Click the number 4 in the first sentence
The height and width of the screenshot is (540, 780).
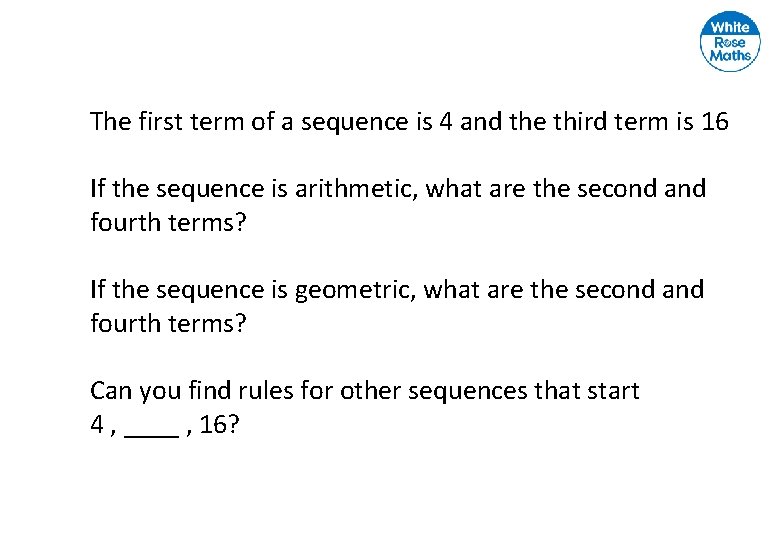pos(447,122)
